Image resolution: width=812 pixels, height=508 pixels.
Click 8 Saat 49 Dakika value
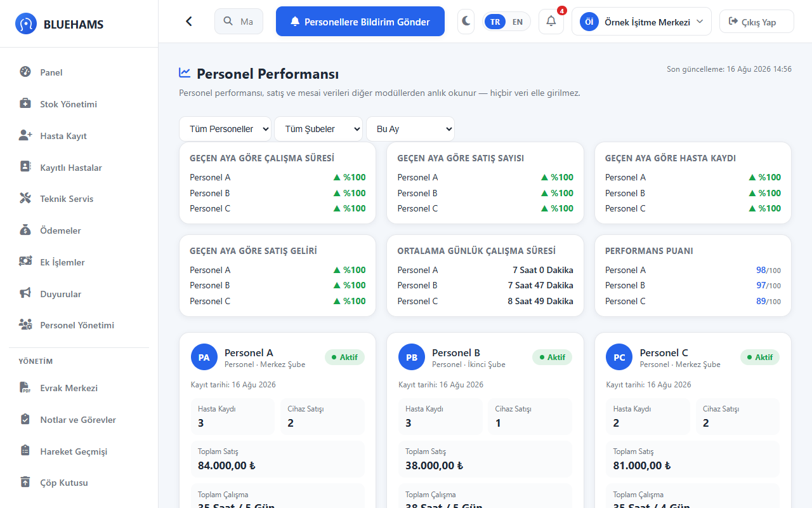coord(540,301)
